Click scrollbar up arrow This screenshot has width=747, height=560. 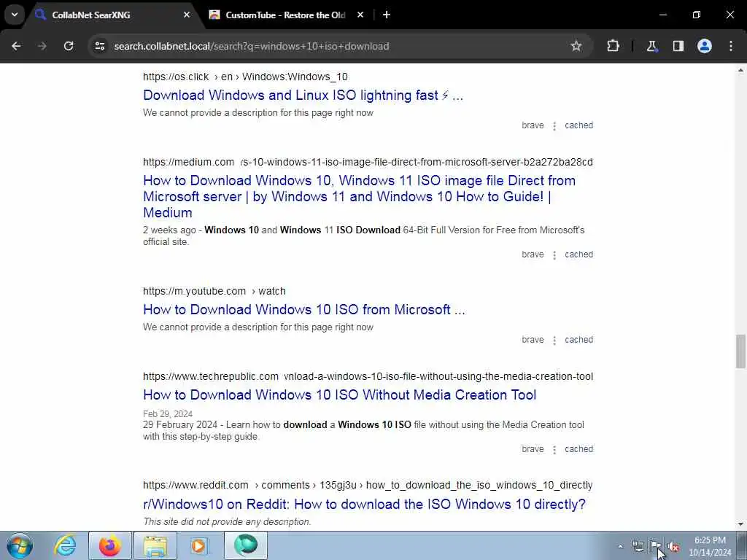pyautogui.click(x=740, y=70)
